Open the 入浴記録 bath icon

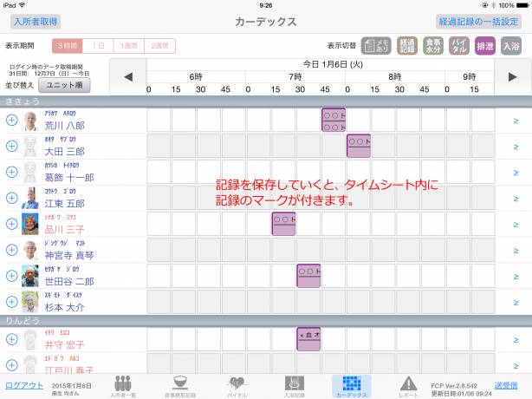pos(295,386)
